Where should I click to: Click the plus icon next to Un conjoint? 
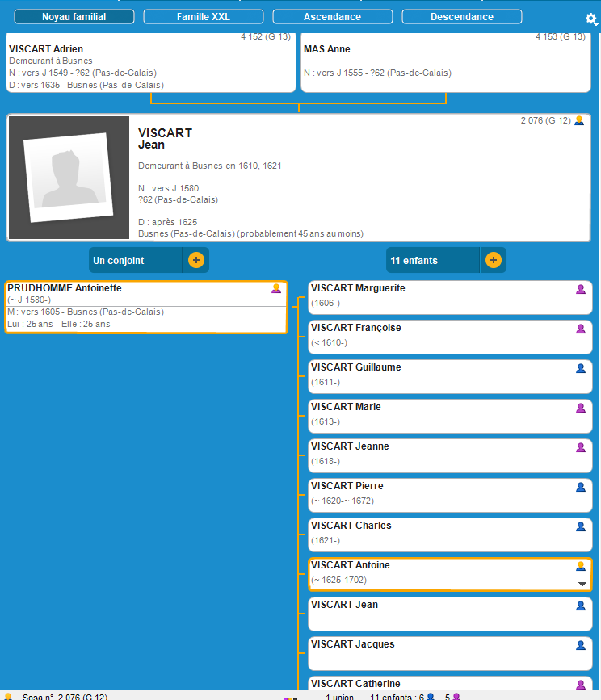click(x=196, y=260)
